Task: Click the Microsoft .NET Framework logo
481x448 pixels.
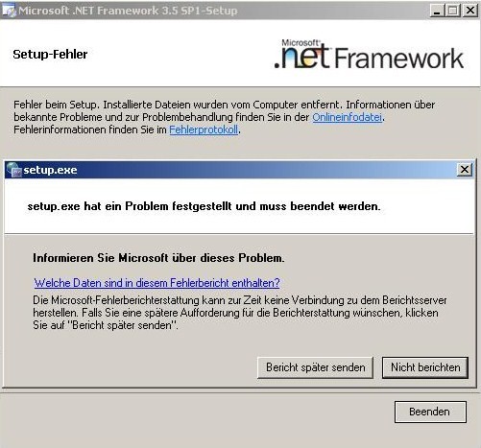Action: point(369,54)
